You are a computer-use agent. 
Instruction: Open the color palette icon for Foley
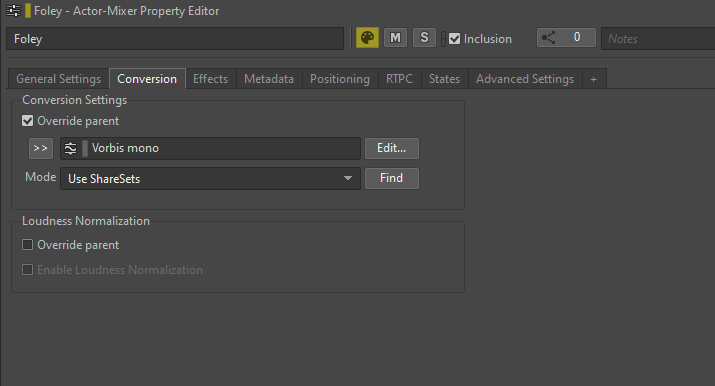tap(367, 38)
